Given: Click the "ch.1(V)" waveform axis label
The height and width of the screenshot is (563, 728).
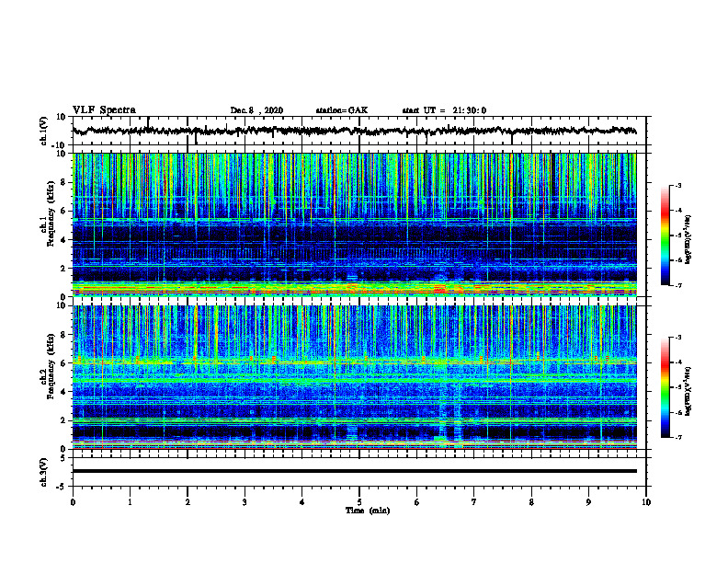Looking at the screenshot, I should [44, 131].
